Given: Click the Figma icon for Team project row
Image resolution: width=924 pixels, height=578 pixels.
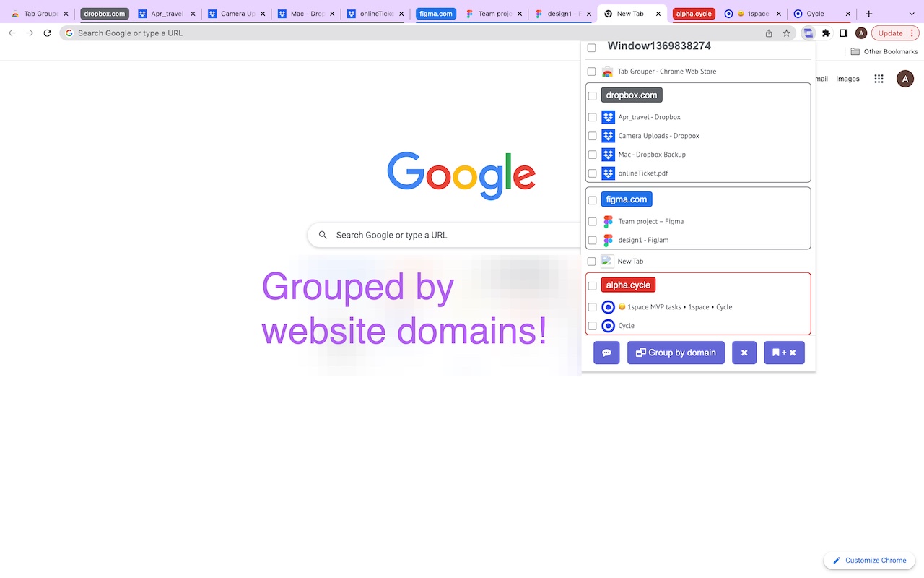Looking at the screenshot, I should [x=608, y=222].
